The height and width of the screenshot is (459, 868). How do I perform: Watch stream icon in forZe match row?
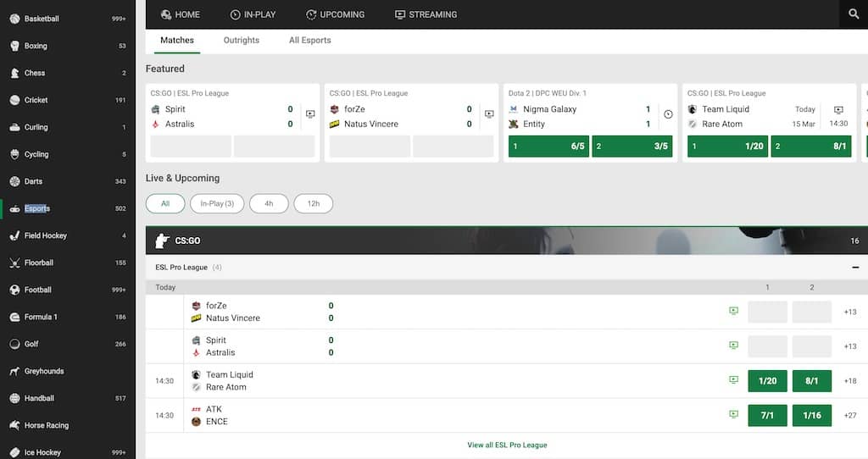tap(733, 311)
